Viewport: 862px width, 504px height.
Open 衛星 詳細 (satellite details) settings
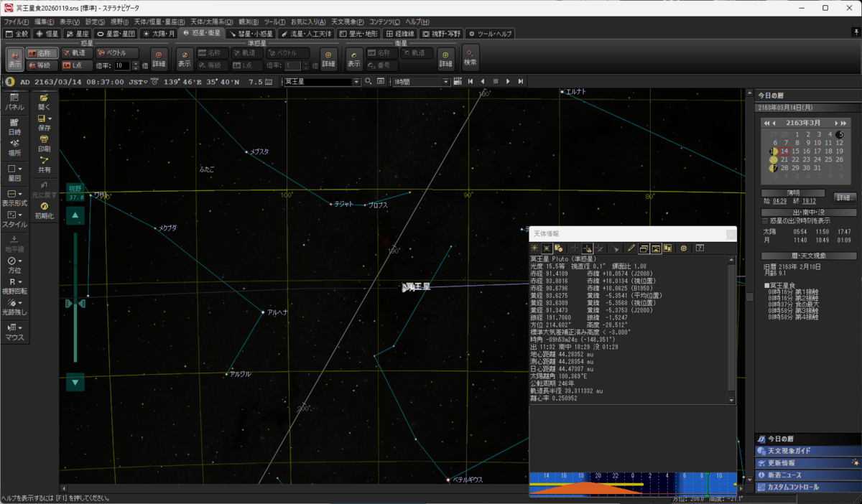(447, 59)
